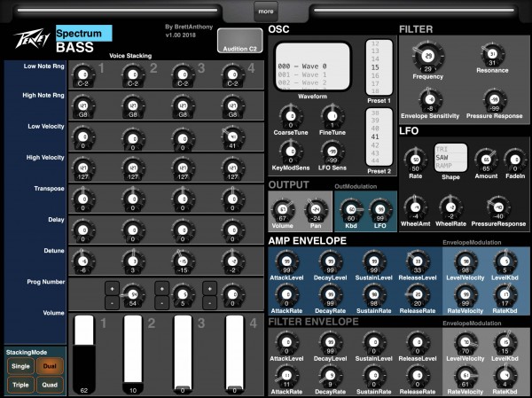Adjust voice 4 volume slider
The image size is (532, 398).
pos(234,355)
